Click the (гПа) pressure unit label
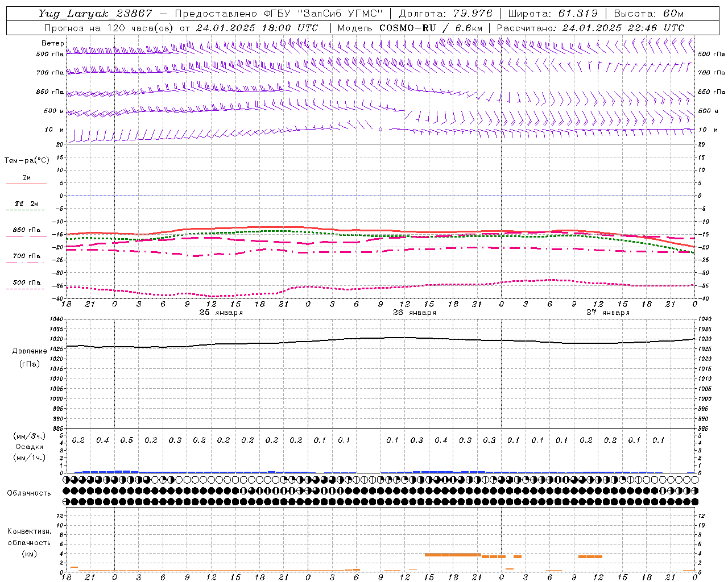 (x=30, y=364)
